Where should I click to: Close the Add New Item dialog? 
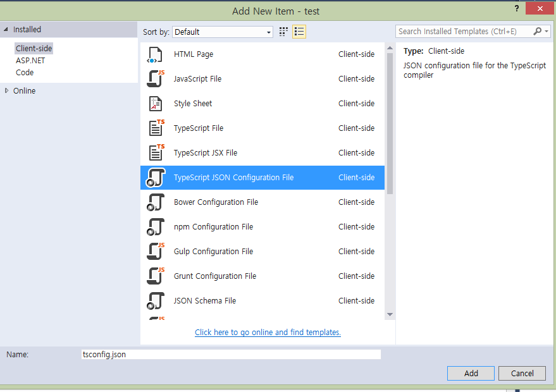540,8
